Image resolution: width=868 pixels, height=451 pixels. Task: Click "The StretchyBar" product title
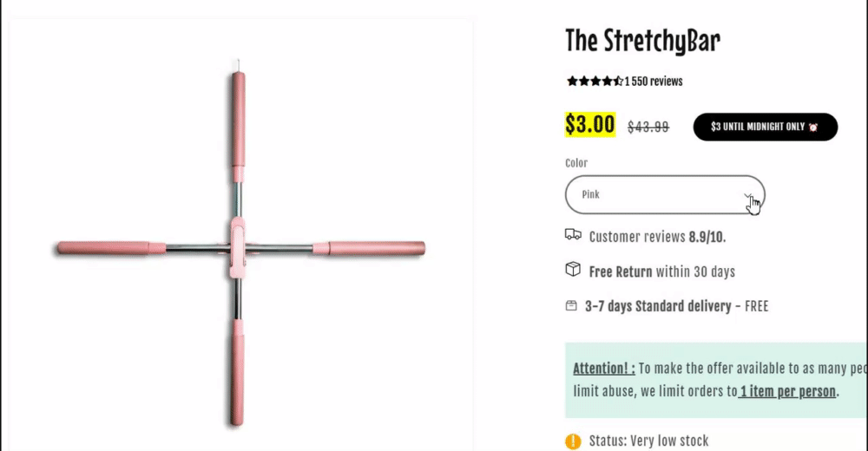(x=642, y=41)
